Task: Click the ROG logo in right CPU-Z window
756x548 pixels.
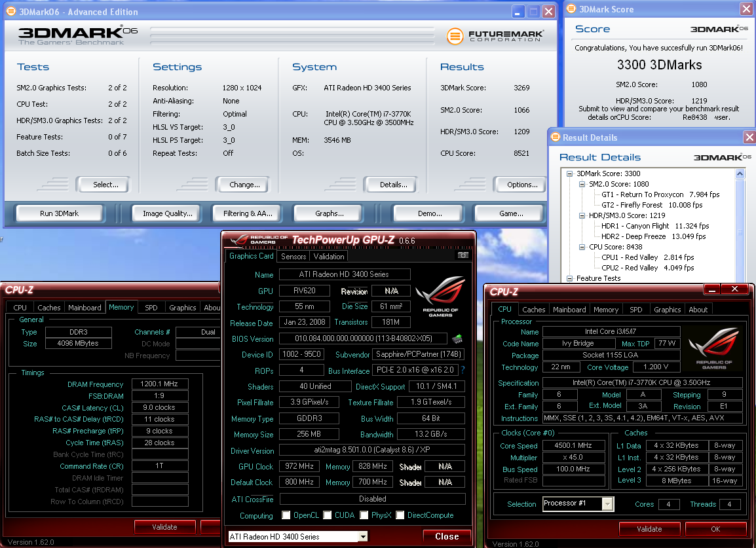Action: 713,348
